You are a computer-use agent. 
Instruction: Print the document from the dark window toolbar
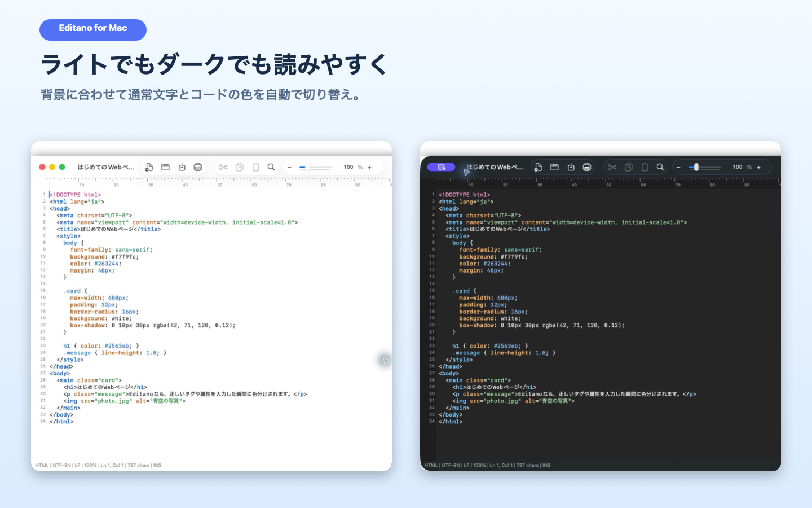coord(587,167)
